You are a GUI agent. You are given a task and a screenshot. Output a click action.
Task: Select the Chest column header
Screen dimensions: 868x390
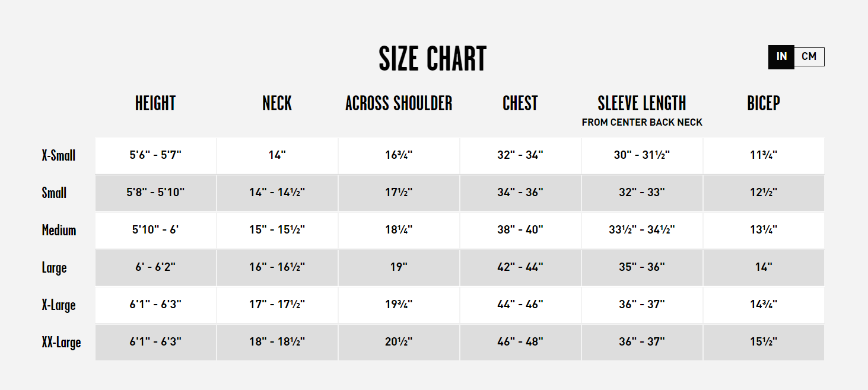point(520,104)
